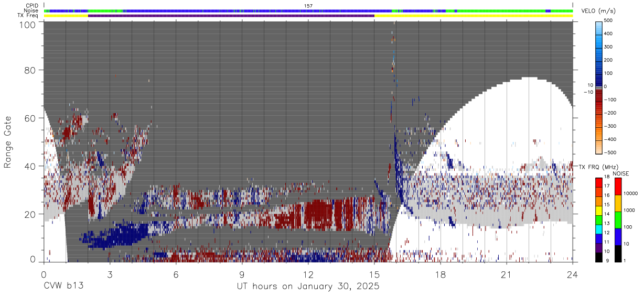This screenshot has width=644, height=297.
Task: Click the hour 21 tick label
Action: click(x=507, y=274)
